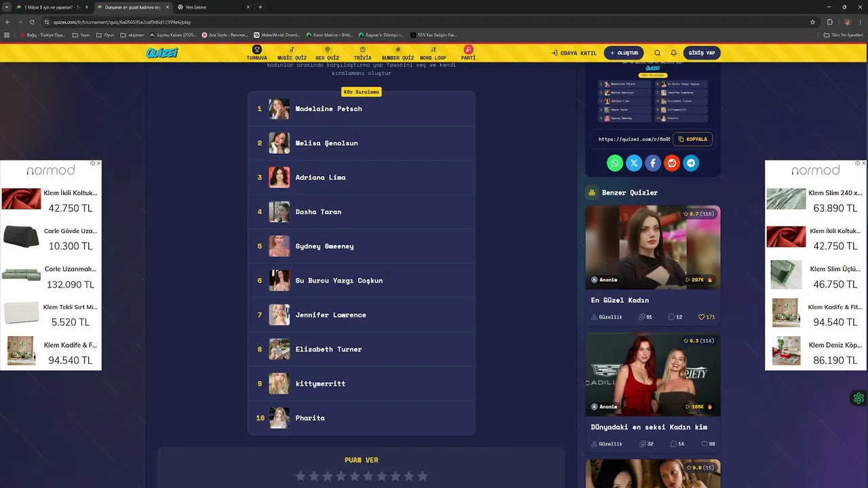This screenshot has width=868, height=488.
Task: Open Trivia in the navigation bar
Action: pos(363,53)
